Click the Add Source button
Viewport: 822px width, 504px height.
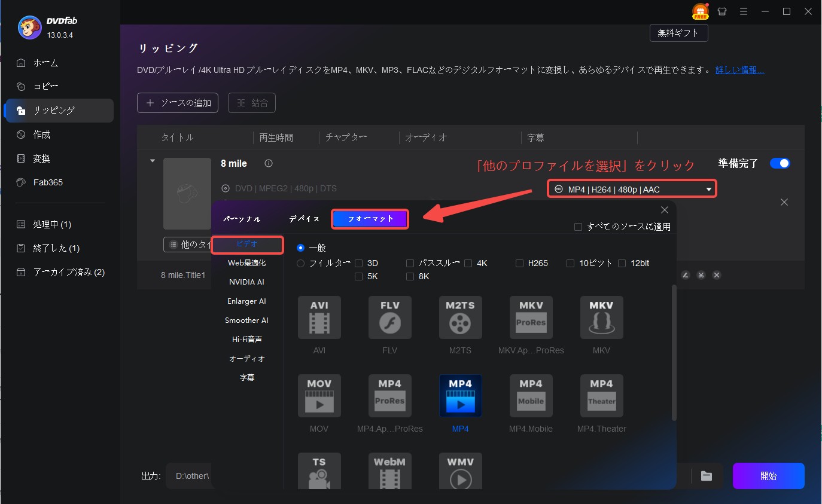(178, 103)
